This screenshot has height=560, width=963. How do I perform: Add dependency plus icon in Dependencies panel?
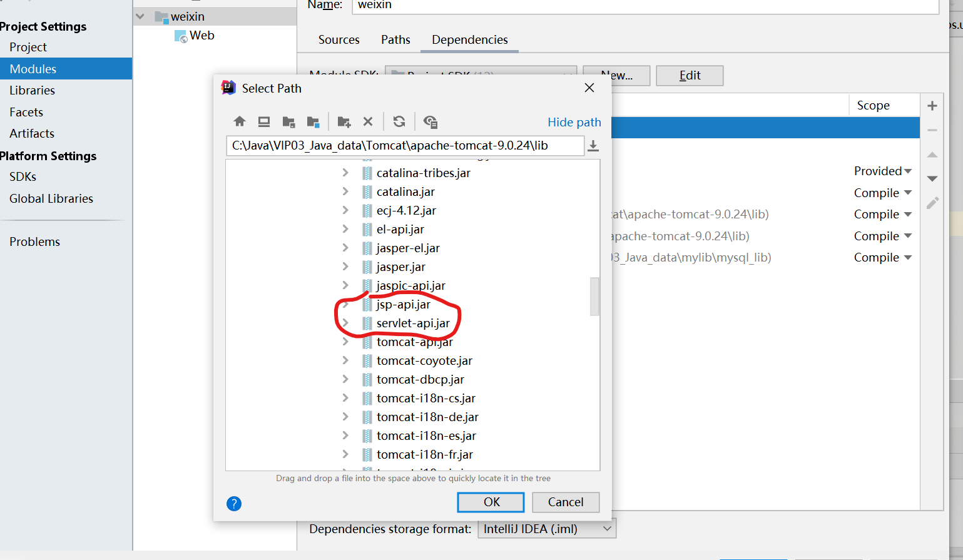coord(932,106)
